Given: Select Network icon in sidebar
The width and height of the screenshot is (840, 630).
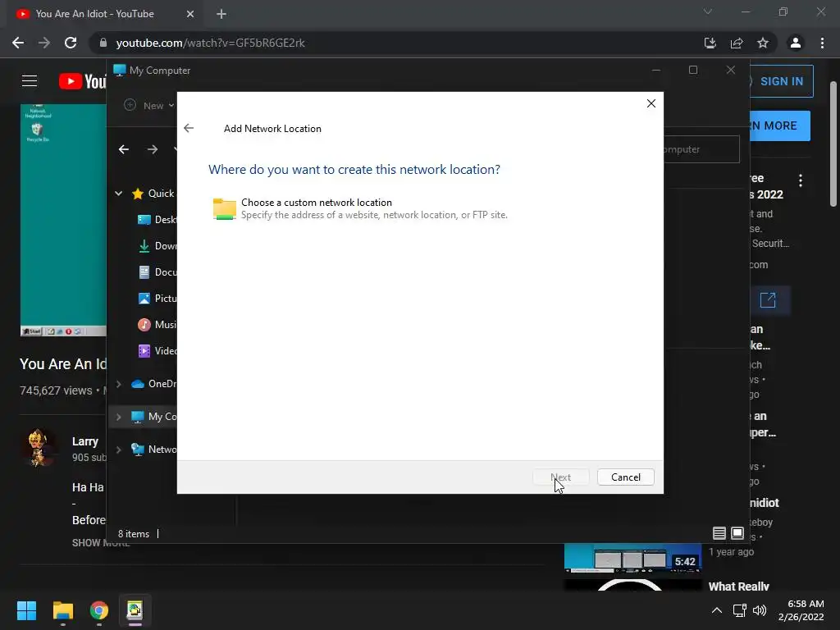Looking at the screenshot, I should point(138,450).
